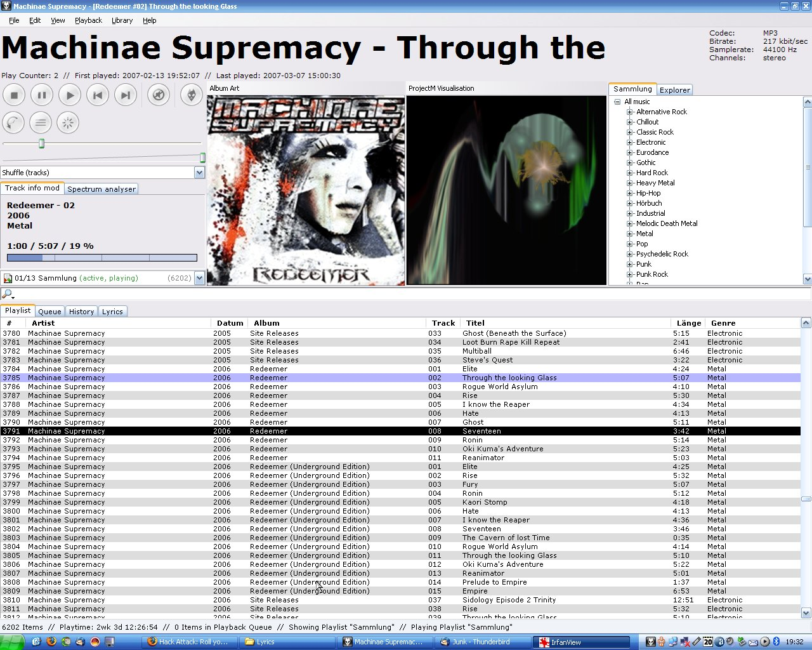Click the horizontal lines round toolbar icon
The width and height of the screenshot is (812, 650).
point(41,123)
